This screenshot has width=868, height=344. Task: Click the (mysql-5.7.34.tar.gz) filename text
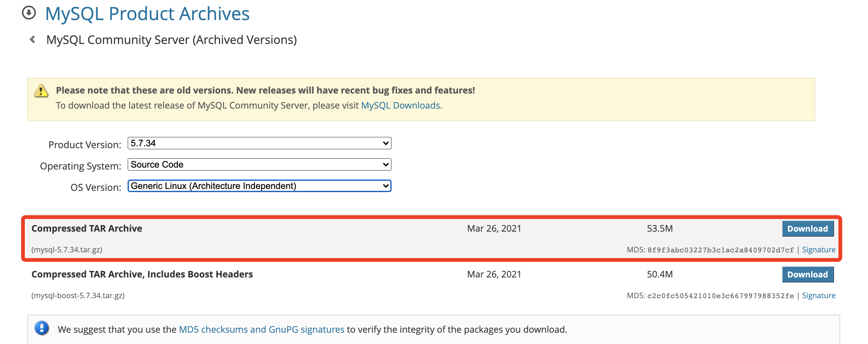point(67,250)
